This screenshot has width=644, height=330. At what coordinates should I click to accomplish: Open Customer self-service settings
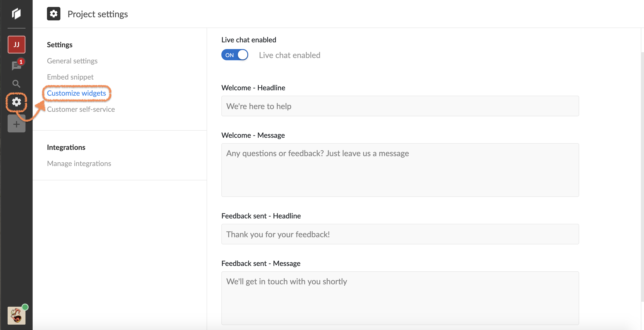click(81, 109)
